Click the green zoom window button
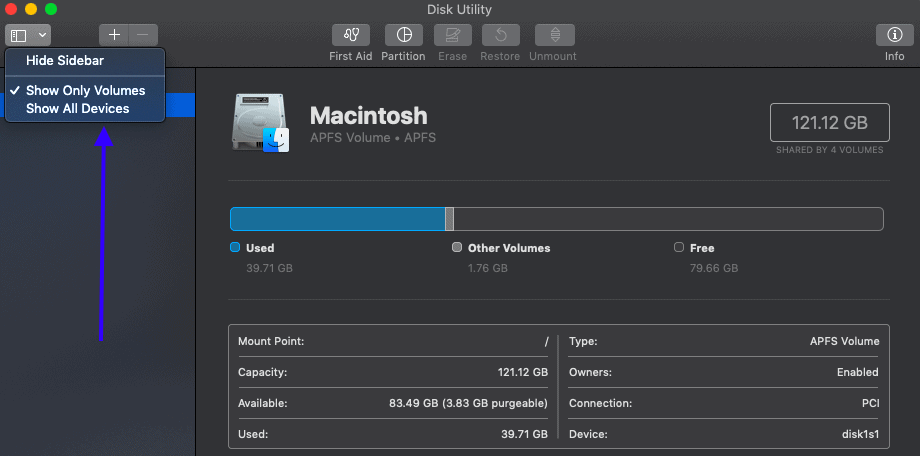Viewport: 920px width, 456px height. click(x=51, y=9)
